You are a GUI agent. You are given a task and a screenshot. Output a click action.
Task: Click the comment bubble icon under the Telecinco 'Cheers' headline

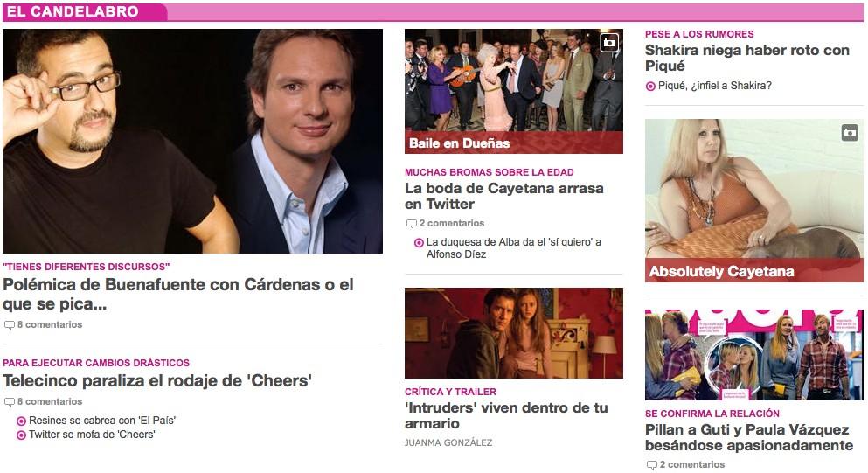point(10,402)
